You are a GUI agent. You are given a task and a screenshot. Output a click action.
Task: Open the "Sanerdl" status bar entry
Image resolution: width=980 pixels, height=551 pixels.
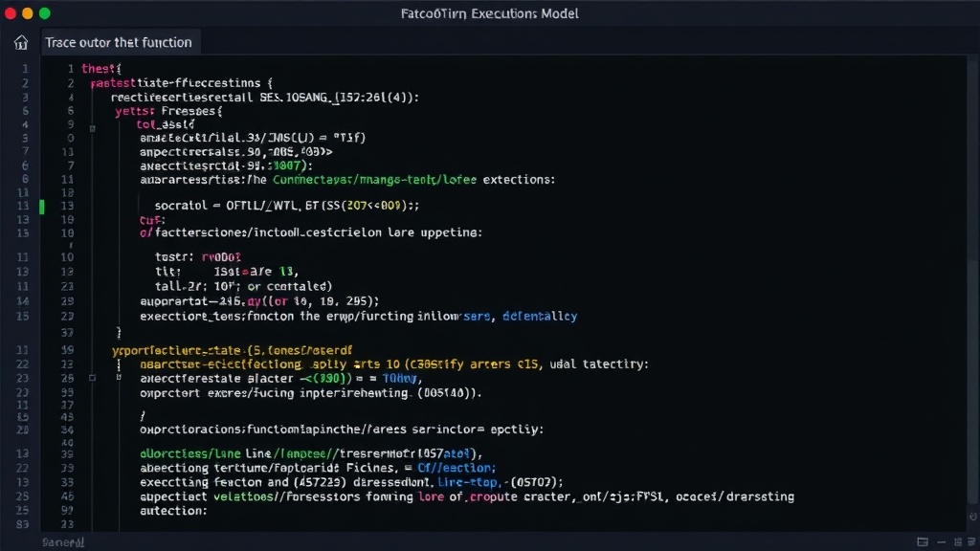[x=63, y=542]
